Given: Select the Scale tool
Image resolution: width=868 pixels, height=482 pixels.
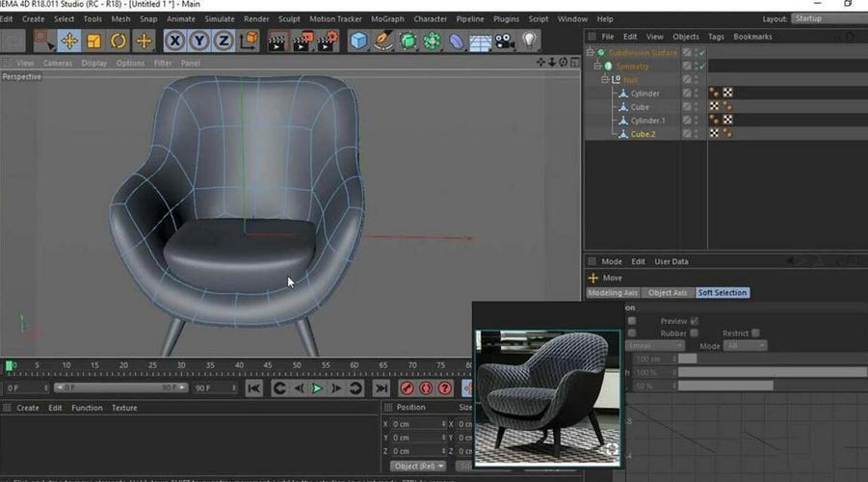Looking at the screenshot, I should [x=93, y=40].
